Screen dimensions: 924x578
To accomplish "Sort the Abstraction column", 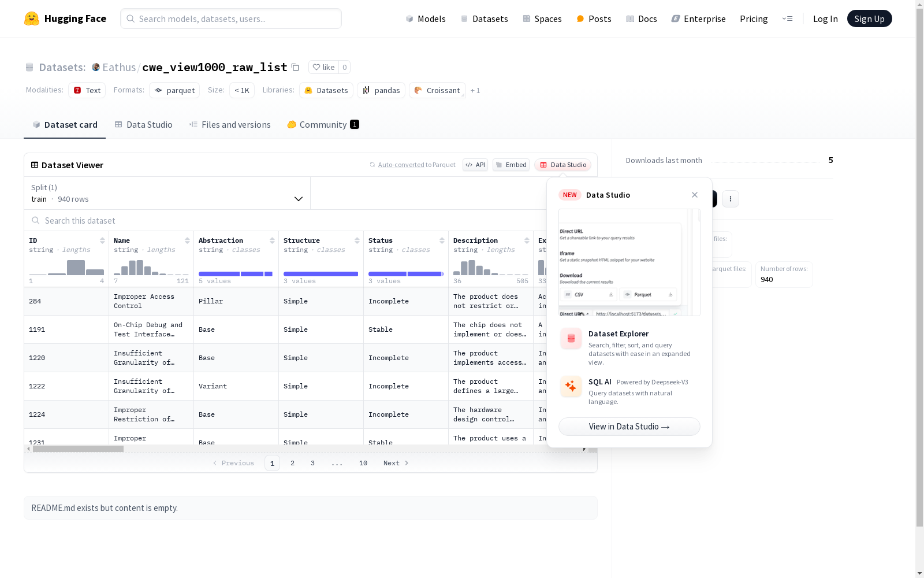I will (x=272, y=240).
